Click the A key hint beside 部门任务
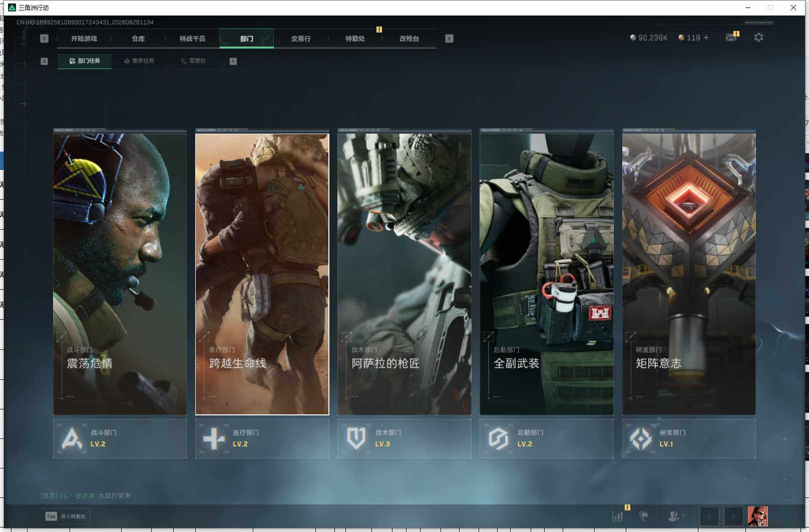809x532 pixels. click(44, 61)
